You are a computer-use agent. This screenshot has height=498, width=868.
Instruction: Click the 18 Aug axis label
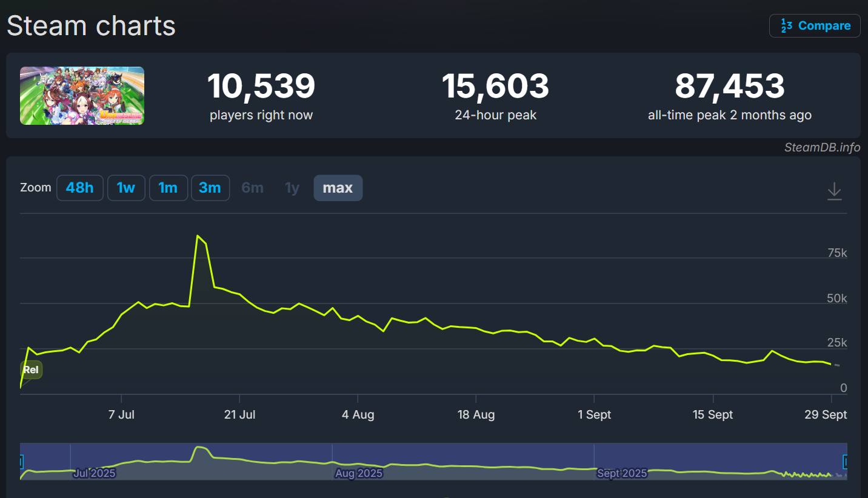(x=476, y=415)
